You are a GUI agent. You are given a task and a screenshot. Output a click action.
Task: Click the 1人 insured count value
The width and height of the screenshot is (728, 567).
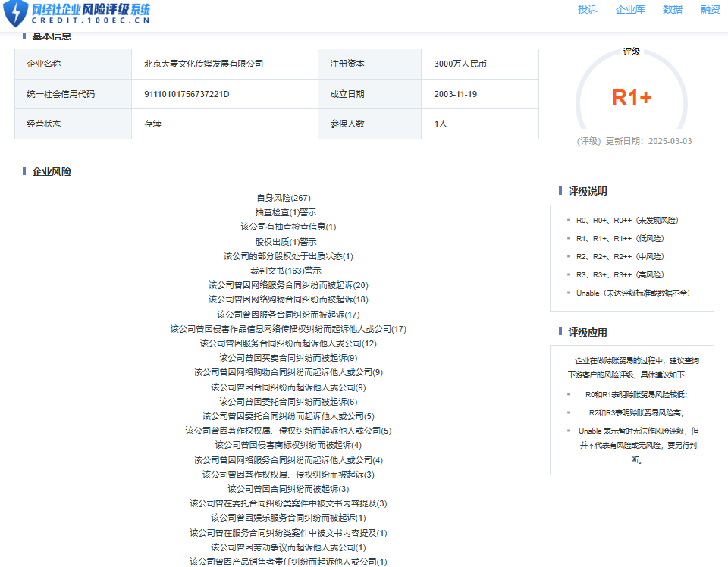click(x=440, y=124)
